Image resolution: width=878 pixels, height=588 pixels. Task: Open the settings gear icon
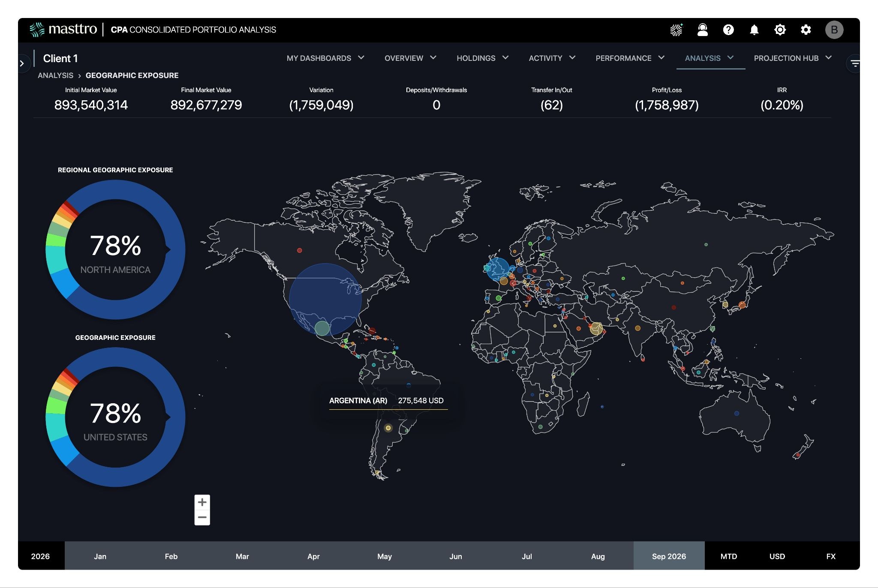pyautogui.click(x=806, y=30)
